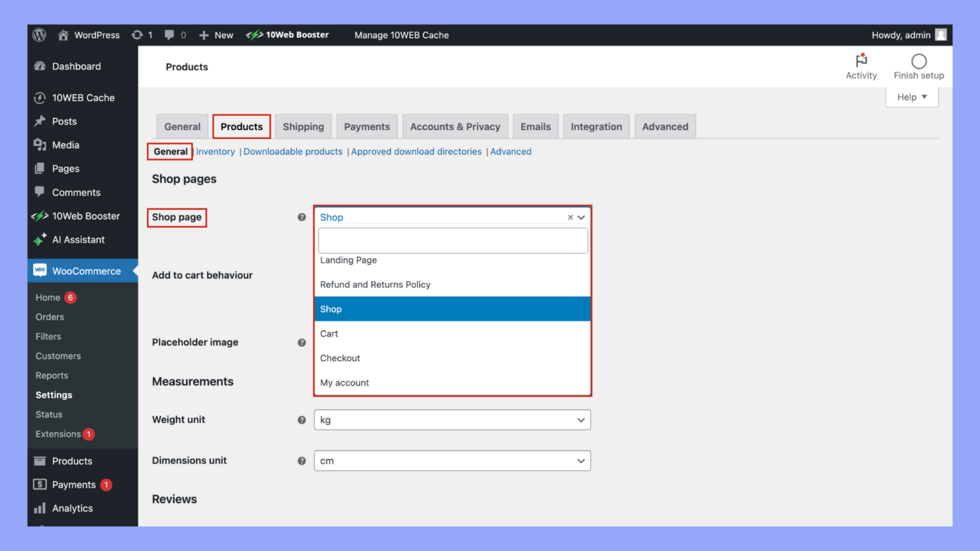Open the Dimensions unit dropdown
This screenshot has width=980, height=551.
pyautogui.click(x=452, y=461)
